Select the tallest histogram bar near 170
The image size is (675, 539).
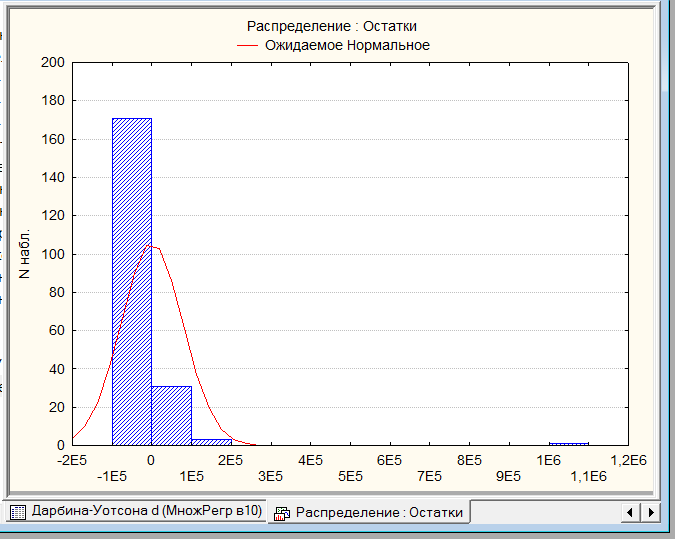(132, 282)
